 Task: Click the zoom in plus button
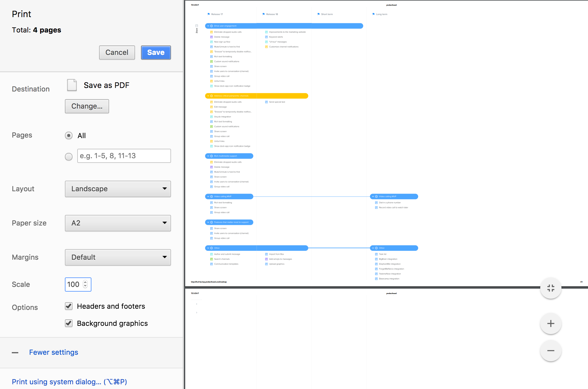(x=551, y=323)
